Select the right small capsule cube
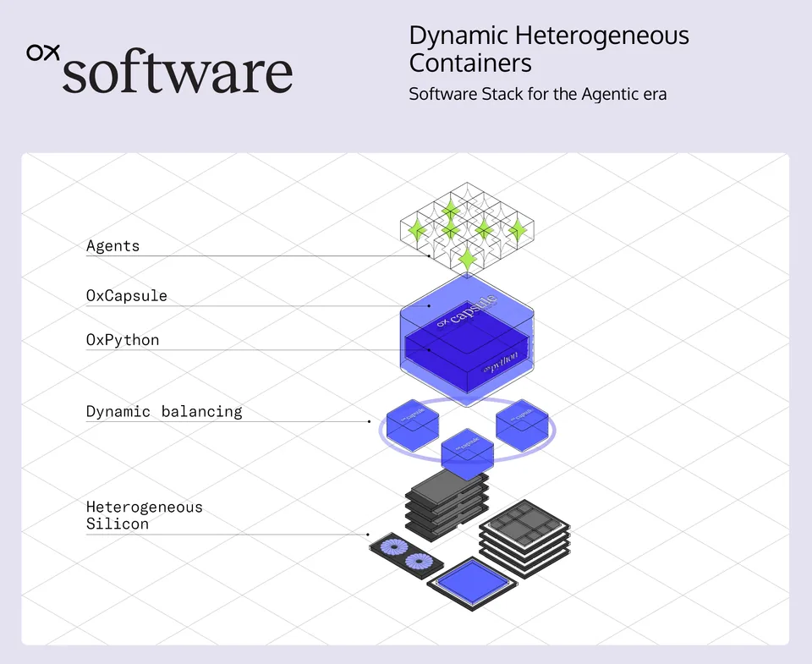The width and height of the screenshot is (812, 664). tap(522, 425)
